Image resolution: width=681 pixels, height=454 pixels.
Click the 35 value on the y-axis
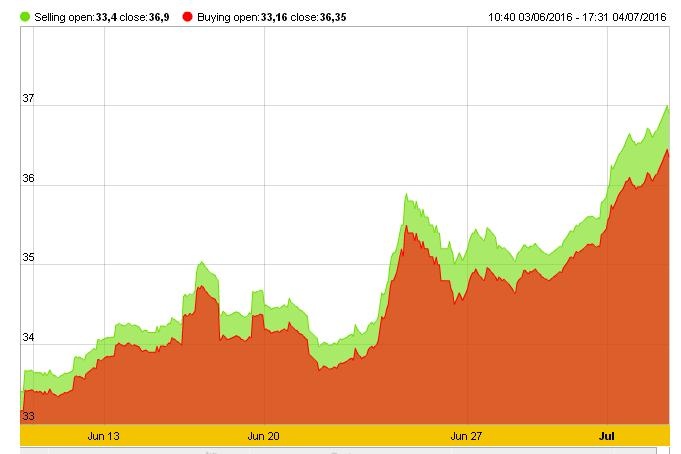[28, 258]
